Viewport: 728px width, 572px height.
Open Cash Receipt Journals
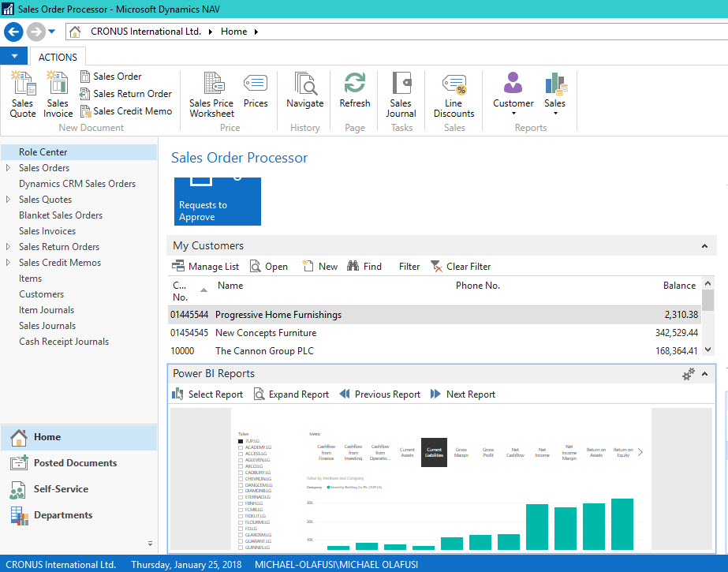(x=64, y=342)
